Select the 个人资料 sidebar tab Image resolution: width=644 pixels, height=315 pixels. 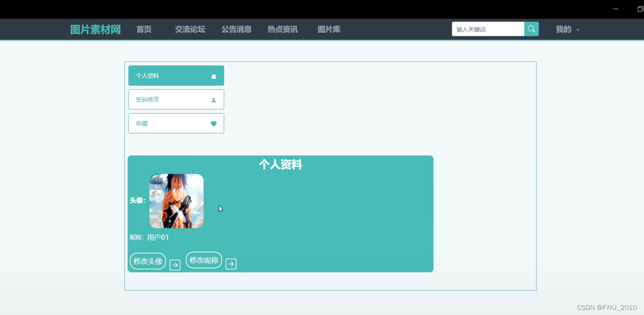(x=176, y=75)
